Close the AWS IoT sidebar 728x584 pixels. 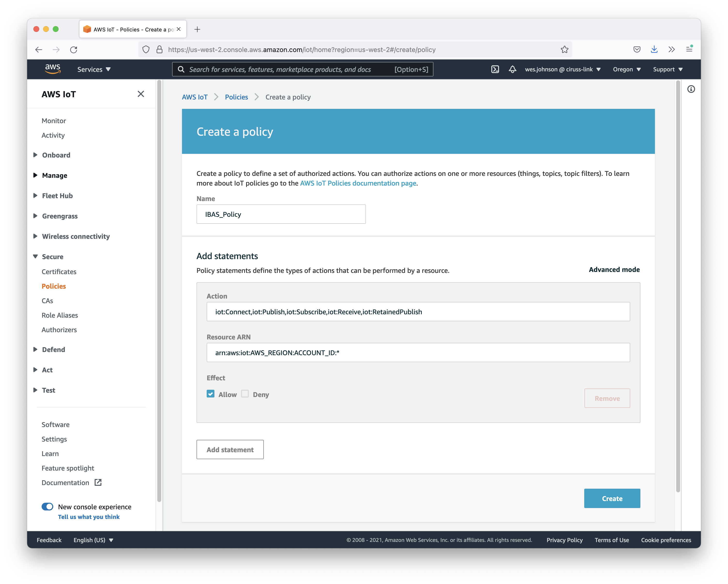point(141,94)
